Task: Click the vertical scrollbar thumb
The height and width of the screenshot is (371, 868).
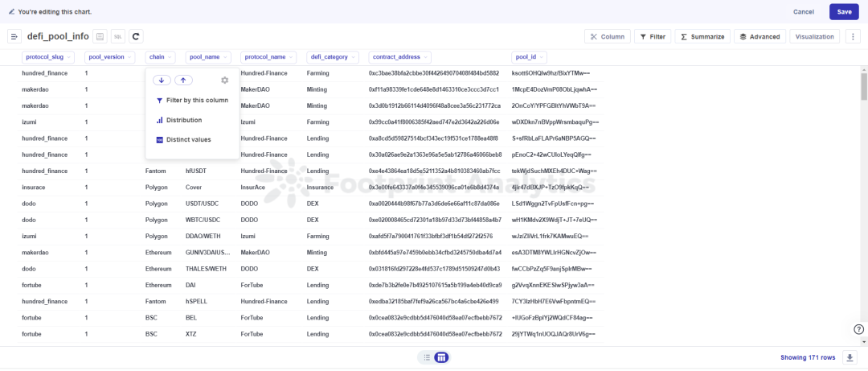Action: (x=863, y=86)
